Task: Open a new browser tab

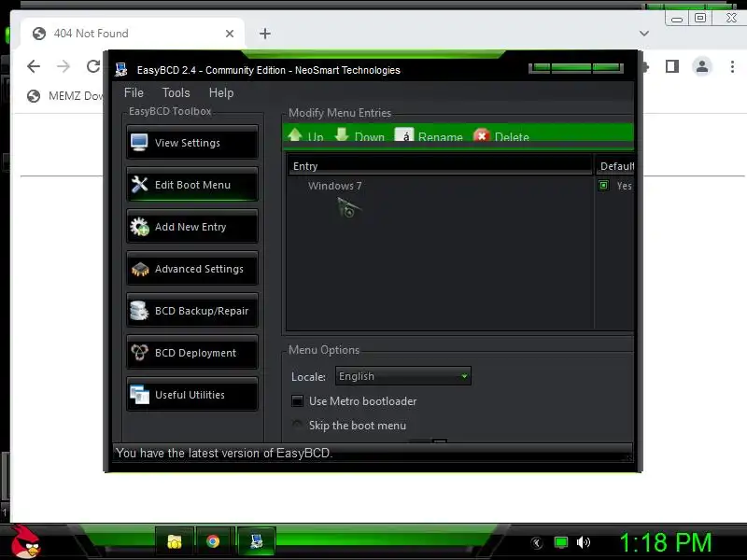Action: (x=265, y=34)
